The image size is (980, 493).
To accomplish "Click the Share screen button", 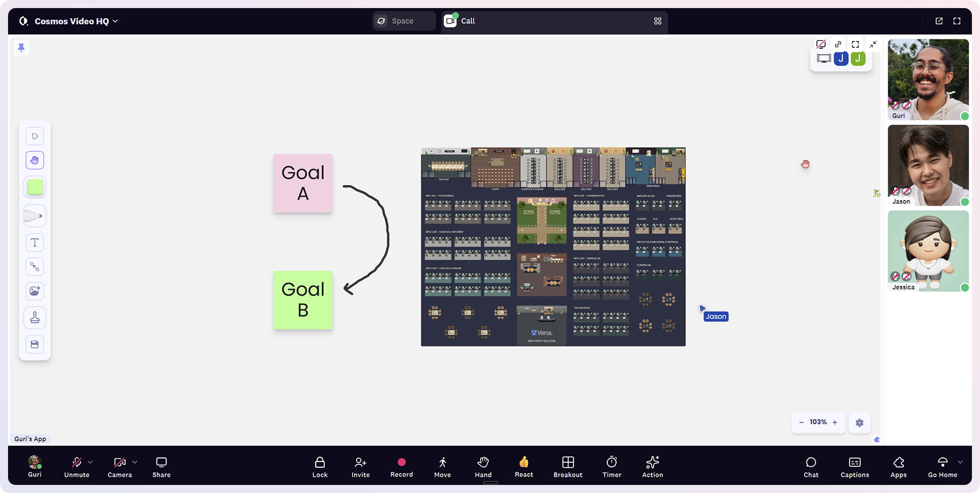I will click(162, 466).
